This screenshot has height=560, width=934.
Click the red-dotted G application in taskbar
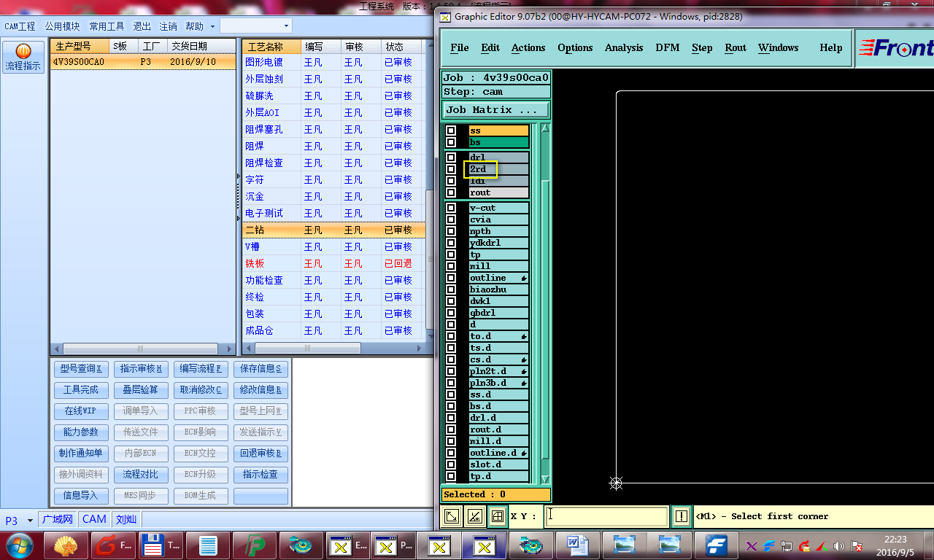click(114, 545)
